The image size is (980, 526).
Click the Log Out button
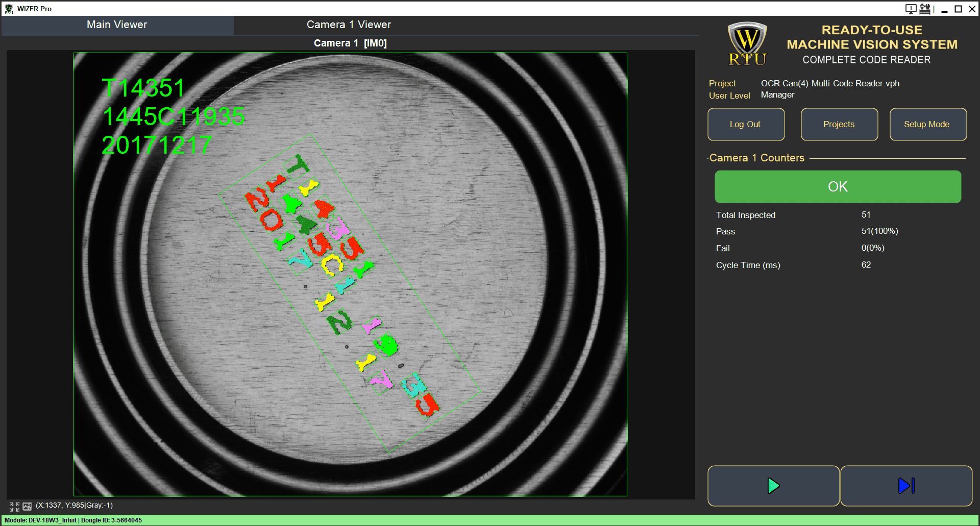click(746, 124)
